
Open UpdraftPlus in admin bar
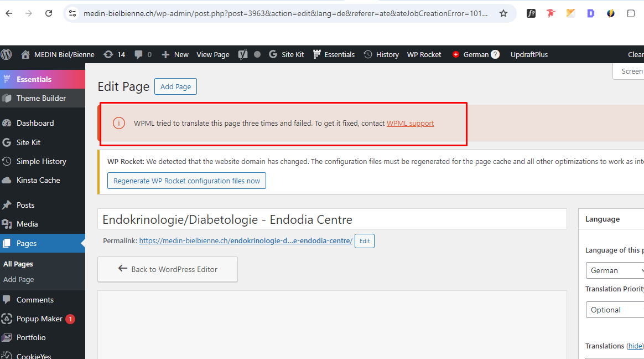point(529,54)
